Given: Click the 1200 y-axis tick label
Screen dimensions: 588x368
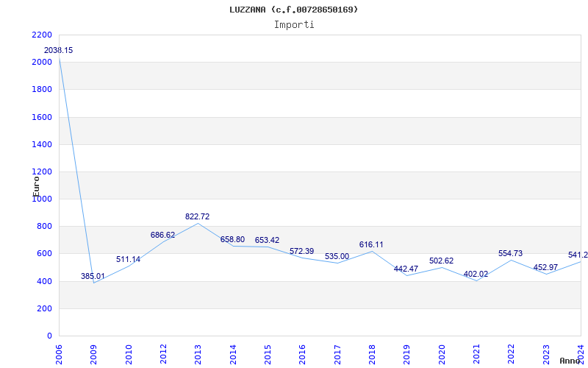Looking at the screenshot, I should coord(42,172).
